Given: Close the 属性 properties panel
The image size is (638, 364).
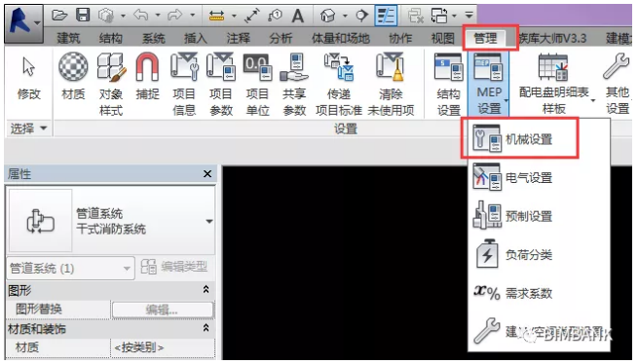Looking at the screenshot, I should pos(207,174).
